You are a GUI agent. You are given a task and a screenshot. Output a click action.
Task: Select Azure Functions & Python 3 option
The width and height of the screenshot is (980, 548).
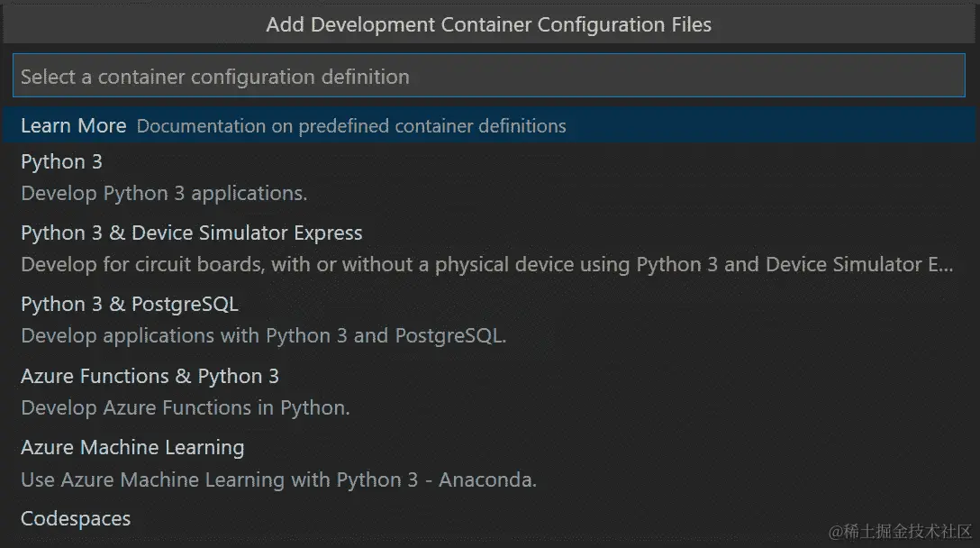(x=150, y=376)
